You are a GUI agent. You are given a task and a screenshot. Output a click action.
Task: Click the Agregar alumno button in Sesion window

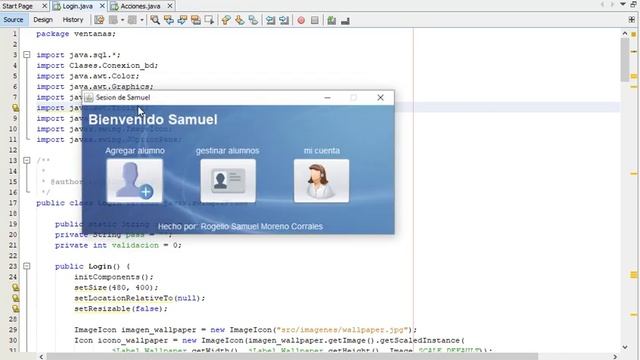click(x=135, y=181)
